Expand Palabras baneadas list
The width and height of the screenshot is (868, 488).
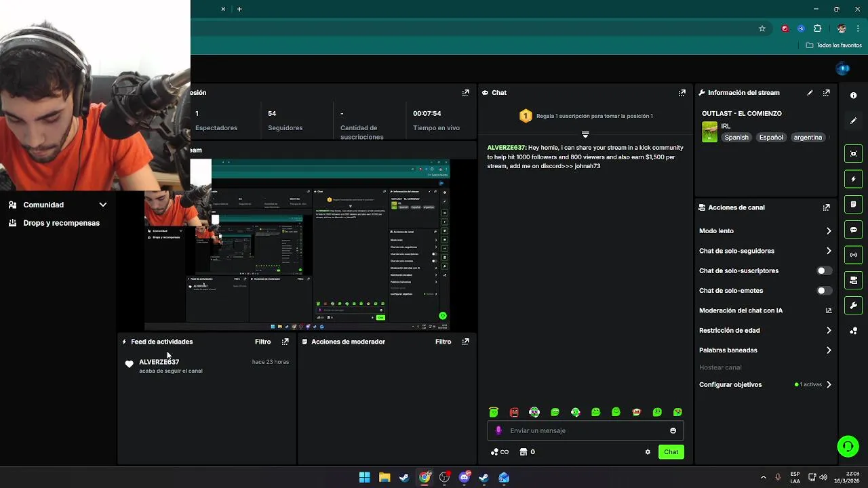coord(829,350)
